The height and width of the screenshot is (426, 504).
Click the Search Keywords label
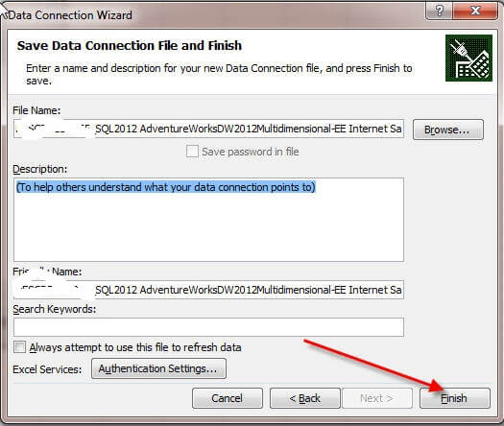point(55,309)
